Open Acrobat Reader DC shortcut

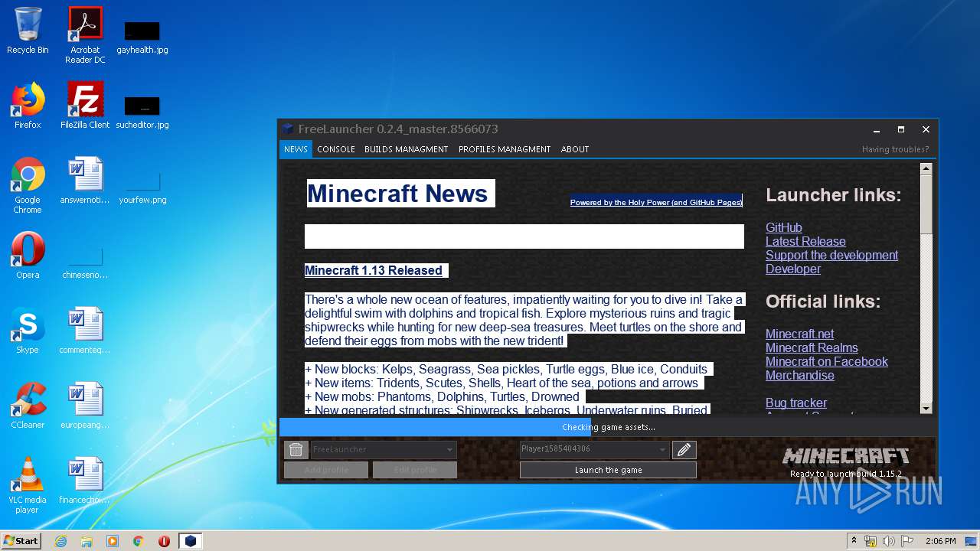pos(85,35)
